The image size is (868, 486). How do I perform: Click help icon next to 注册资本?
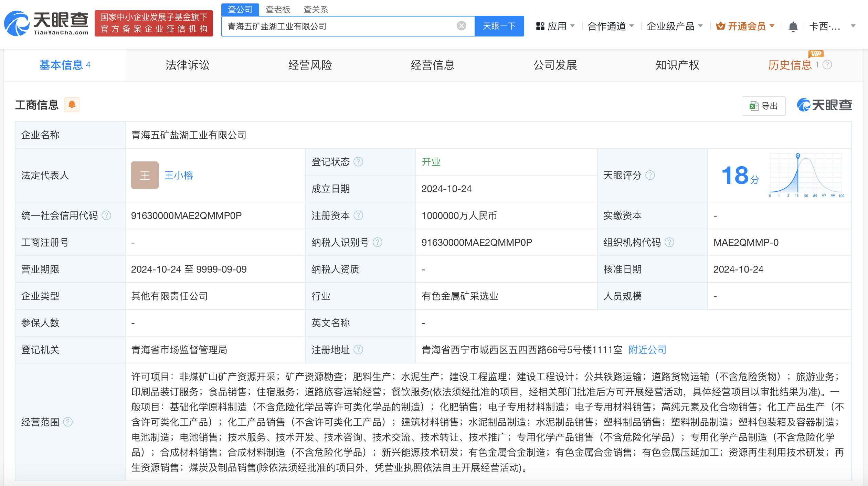pyautogui.click(x=358, y=215)
